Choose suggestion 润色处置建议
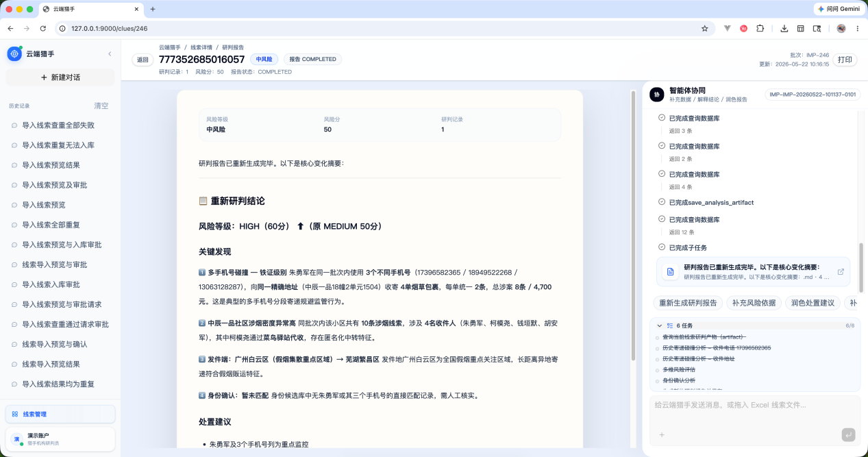 tap(813, 303)
